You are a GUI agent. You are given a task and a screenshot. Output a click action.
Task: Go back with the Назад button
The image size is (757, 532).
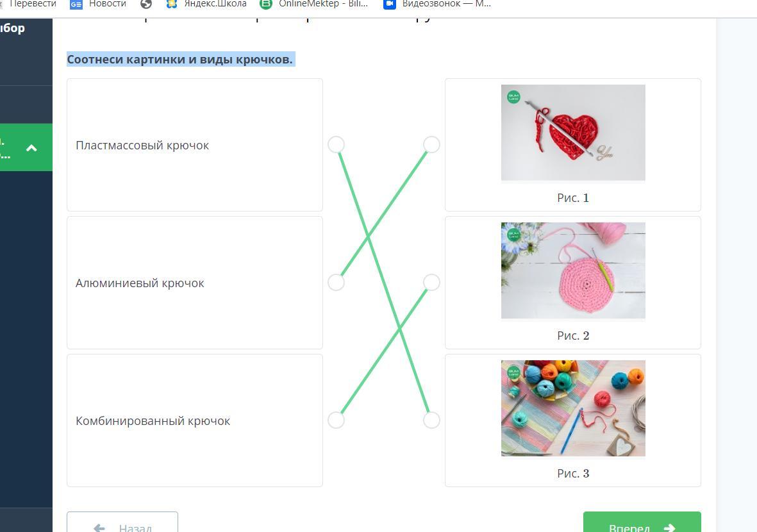click(x=122, y=522)
